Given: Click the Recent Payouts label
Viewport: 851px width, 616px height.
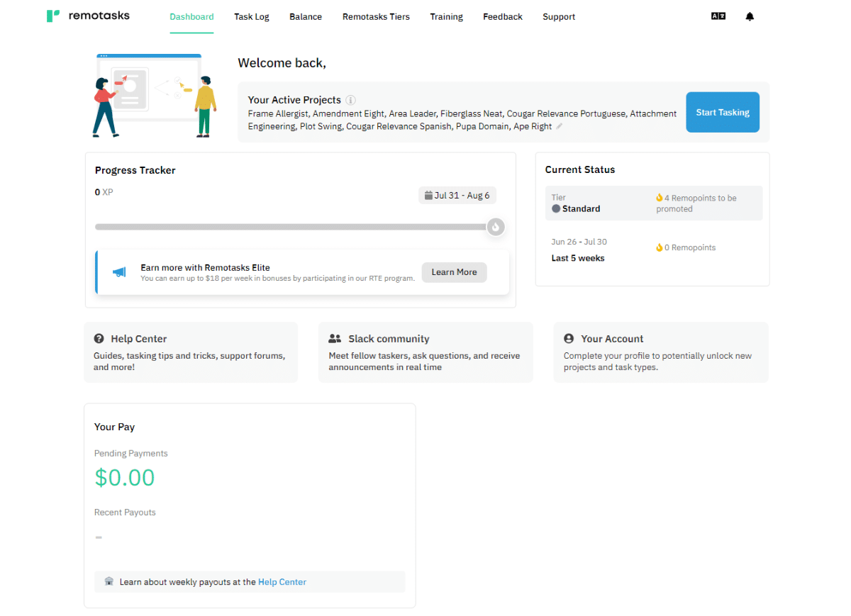Looking at the screenshot, I should coord(125,513).
